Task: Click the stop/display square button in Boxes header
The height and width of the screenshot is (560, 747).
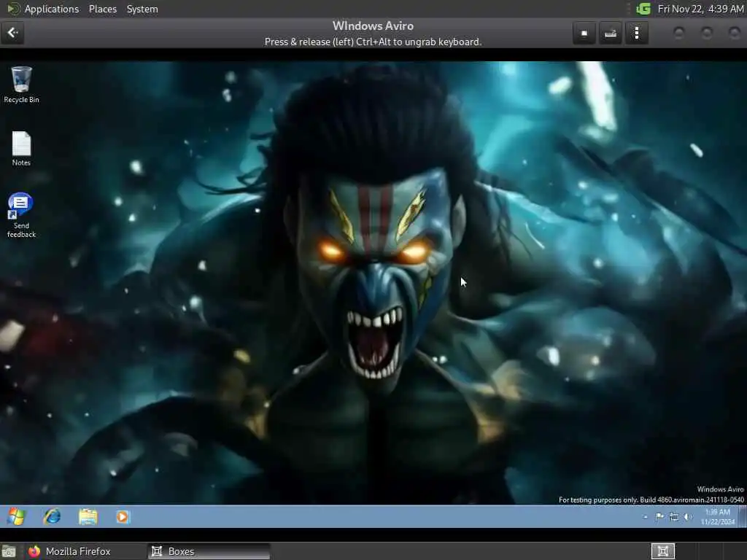Action: 584,34
